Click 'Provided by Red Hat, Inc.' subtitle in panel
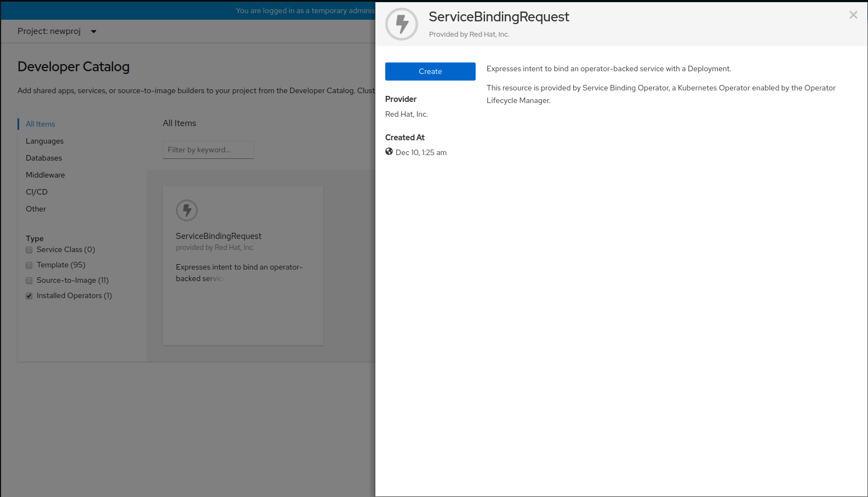The image size is (868, 497). 469,34
